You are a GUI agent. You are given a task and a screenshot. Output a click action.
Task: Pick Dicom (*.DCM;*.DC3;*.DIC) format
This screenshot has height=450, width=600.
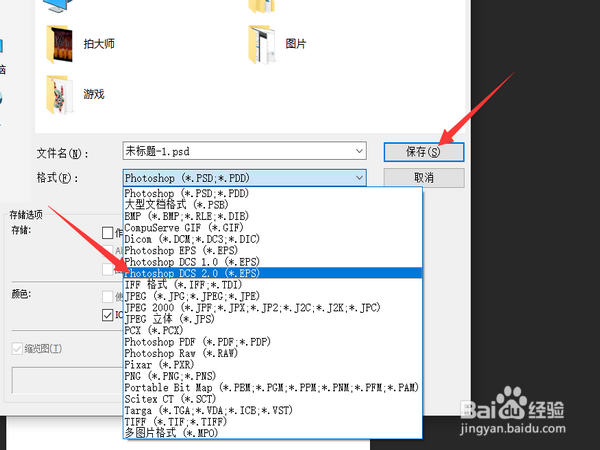pyautogui.click(x=273, y=239)
